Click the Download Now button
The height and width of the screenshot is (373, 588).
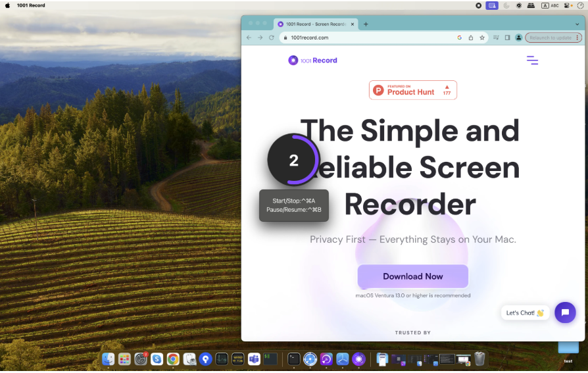pyautogui.click(x=412, y=276)
